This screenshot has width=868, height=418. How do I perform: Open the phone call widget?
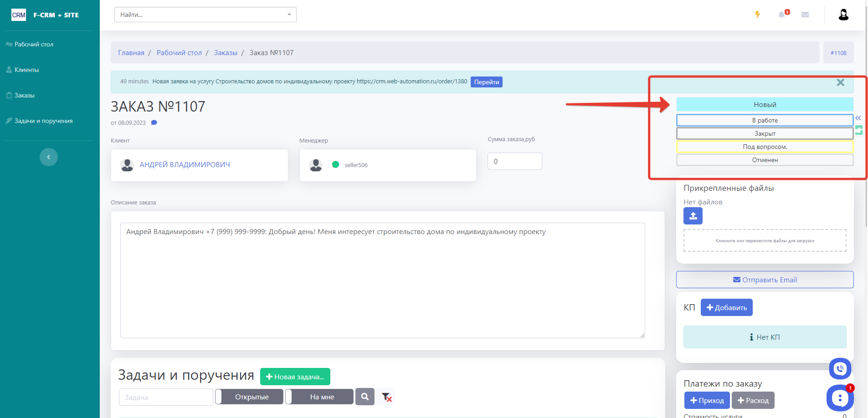point(840,369)
